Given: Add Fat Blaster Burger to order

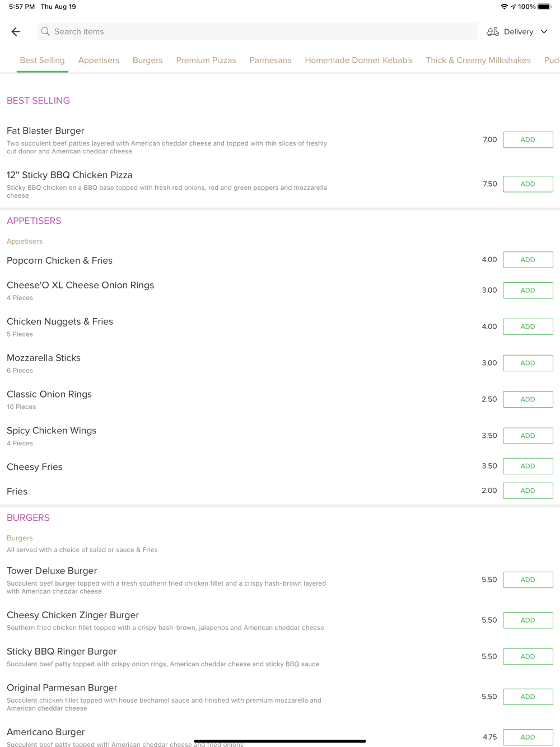Looking at the screenshot, I should click(x=528, y=140).
